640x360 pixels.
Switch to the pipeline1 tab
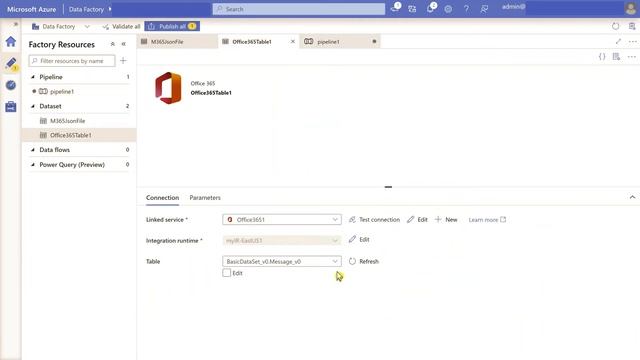pyautogui.click(x=340, y=42)
